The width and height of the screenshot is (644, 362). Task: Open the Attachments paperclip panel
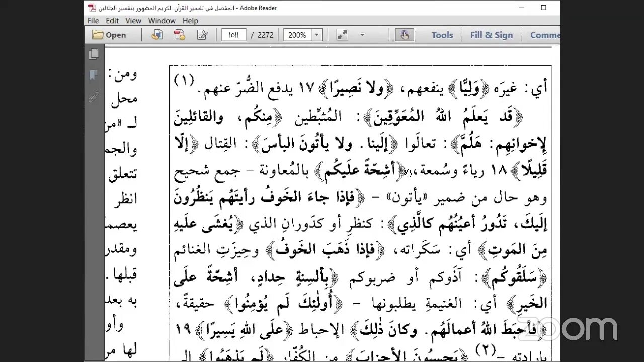(x=94, y=97)
